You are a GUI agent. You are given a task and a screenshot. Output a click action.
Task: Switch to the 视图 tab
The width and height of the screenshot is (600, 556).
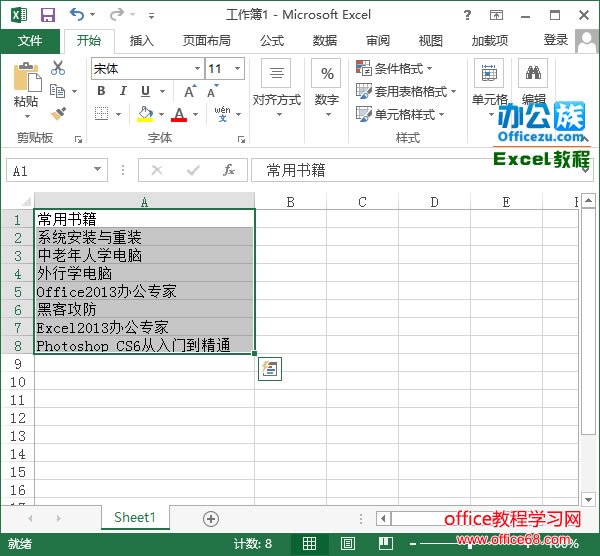(430, 41)
